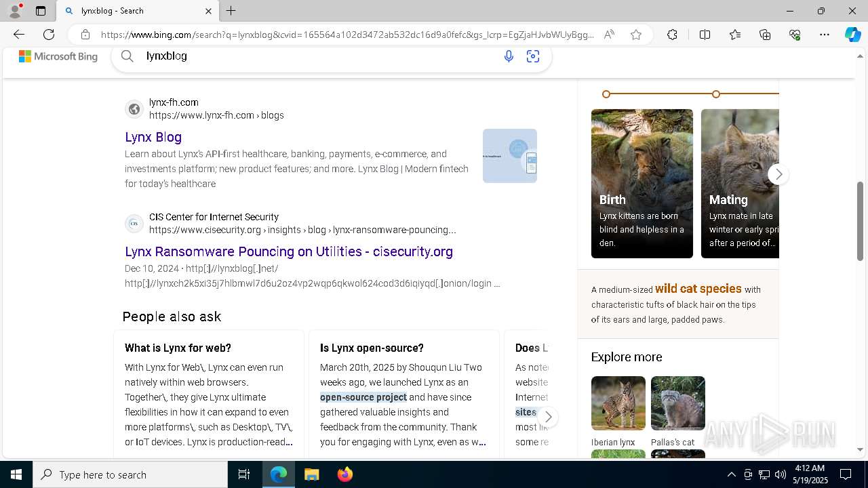Show next People also ask cards
This screenshot has width=868, height=488.
[x=548, y=417]
